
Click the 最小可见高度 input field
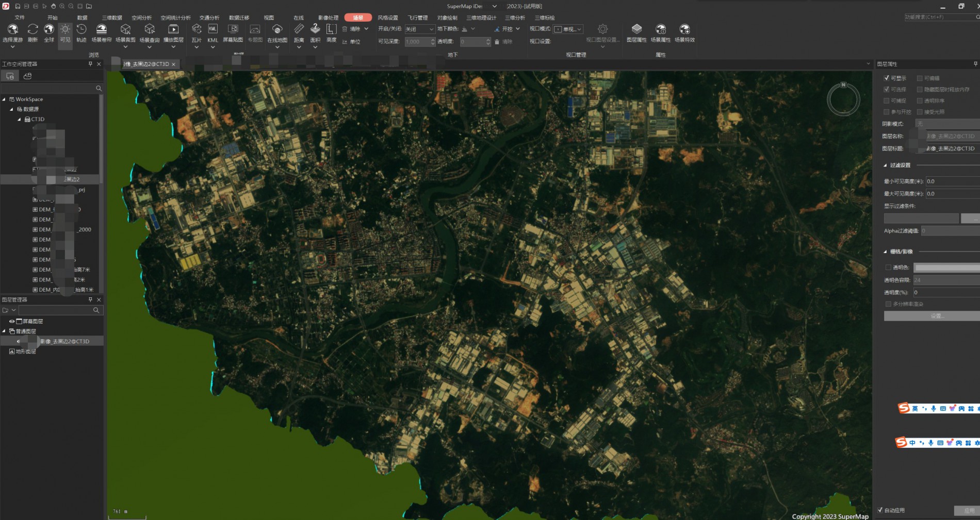click(x=952, y=181)
